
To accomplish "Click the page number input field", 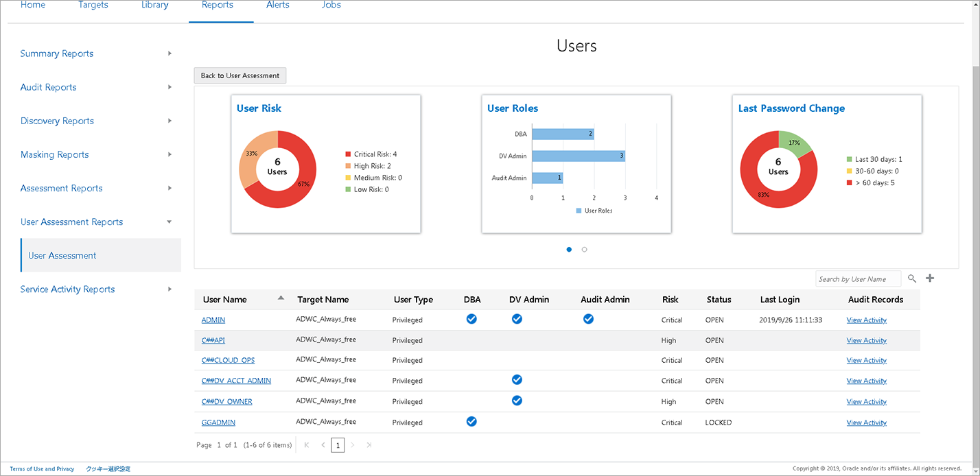I will (x=338, y=445).
